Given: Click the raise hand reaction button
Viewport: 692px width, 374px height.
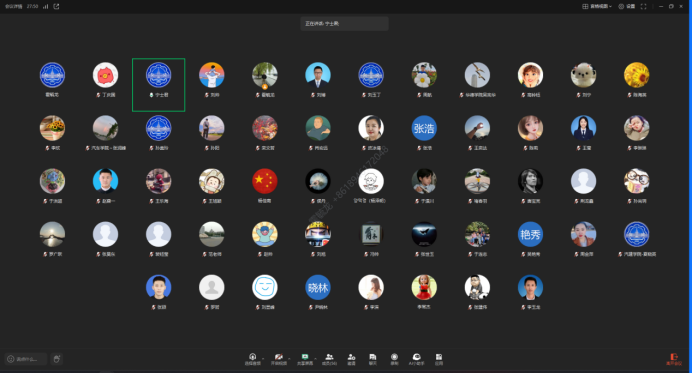Looking at the screenshot, I should point(56,359).
